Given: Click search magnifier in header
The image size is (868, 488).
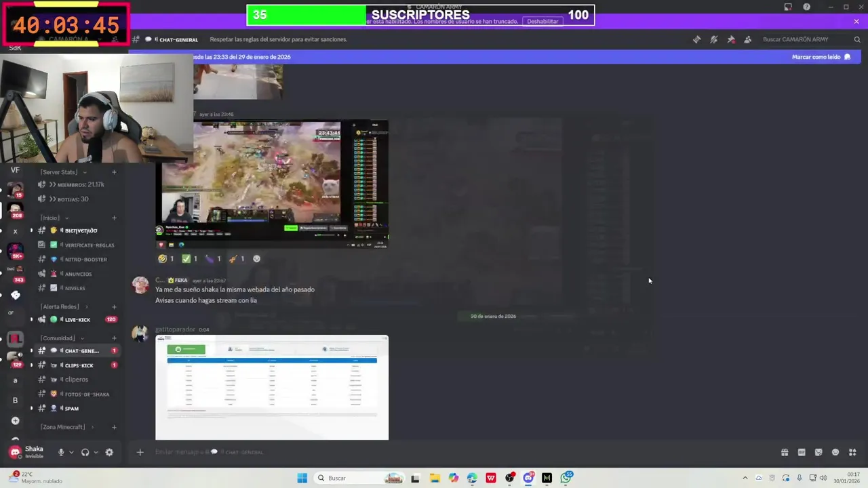Looking at the screenshot, I should click(x=857, y=39).
